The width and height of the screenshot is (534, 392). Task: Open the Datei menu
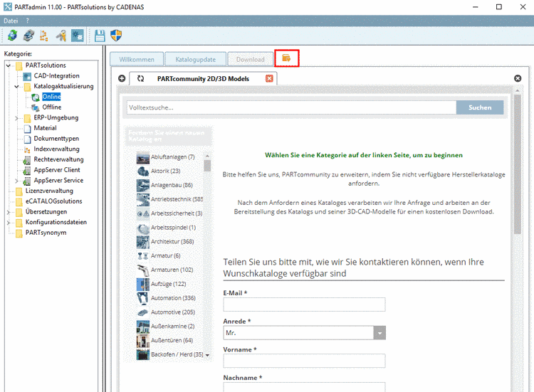(11, 21)
